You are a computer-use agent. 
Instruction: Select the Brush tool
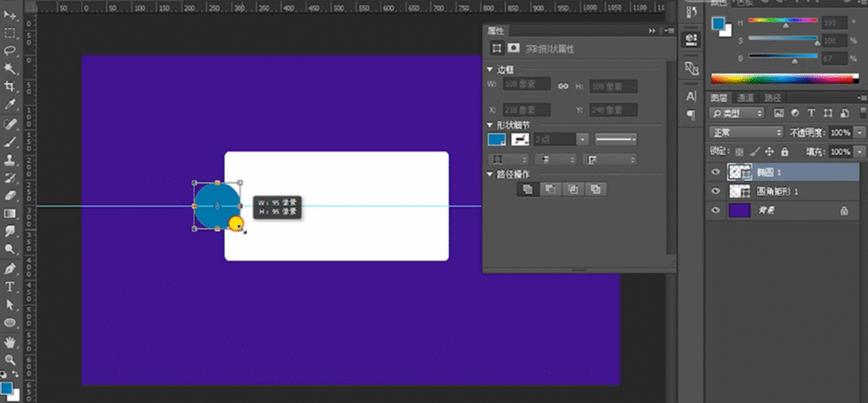[x=10, y=142]
